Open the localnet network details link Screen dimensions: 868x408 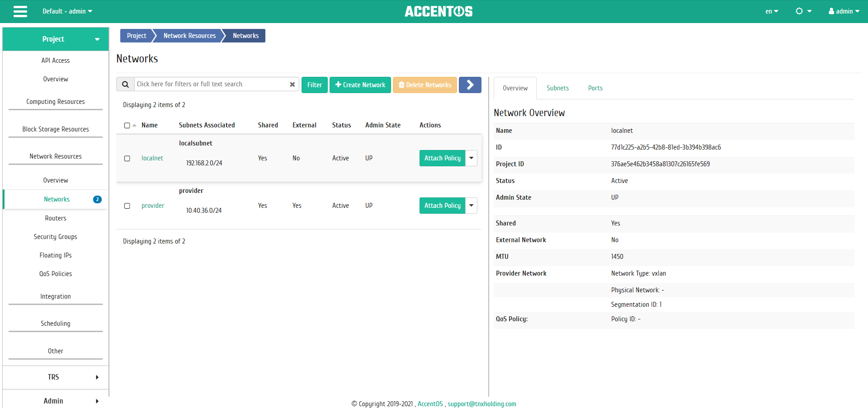[152, 158]
